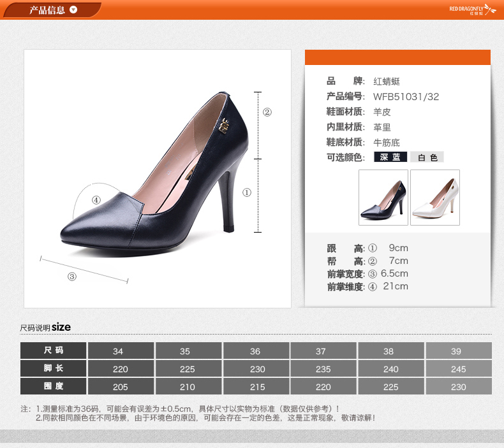Viewport: 504px width, 448px height.
Task: Select the 白色 color option
Action: tap(427, 157)
